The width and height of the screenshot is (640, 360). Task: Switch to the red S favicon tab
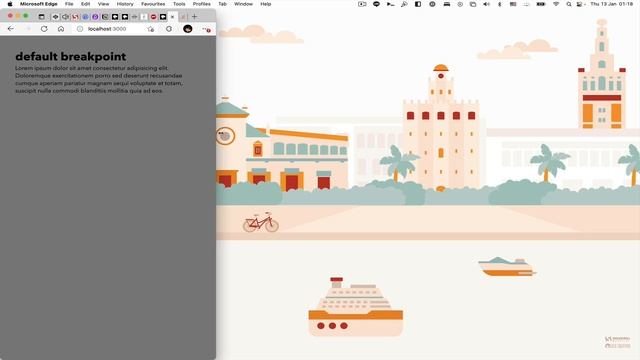click(x=75, y=17)
